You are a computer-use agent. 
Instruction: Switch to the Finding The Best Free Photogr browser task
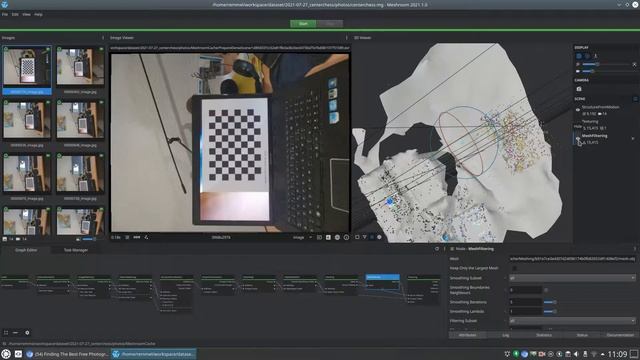point(68,354)
